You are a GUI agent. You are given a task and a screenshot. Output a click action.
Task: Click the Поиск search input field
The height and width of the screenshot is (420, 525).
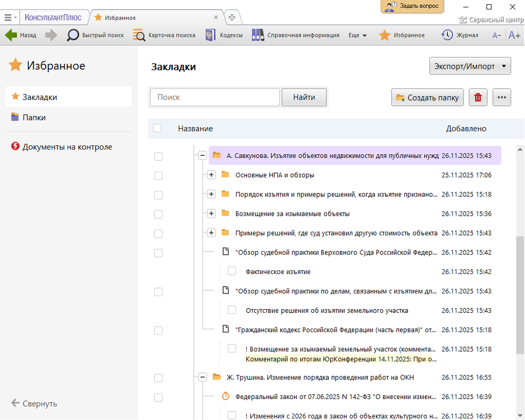point(215,97)
